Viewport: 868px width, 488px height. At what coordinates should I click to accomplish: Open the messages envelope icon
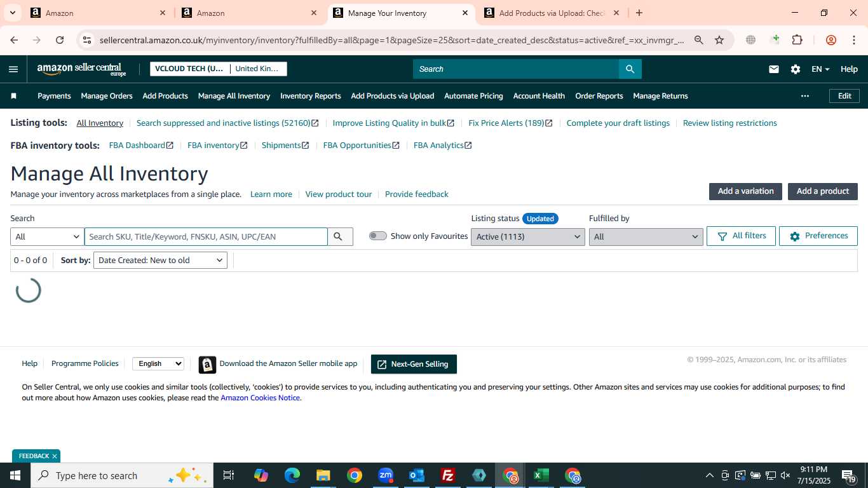773,69
